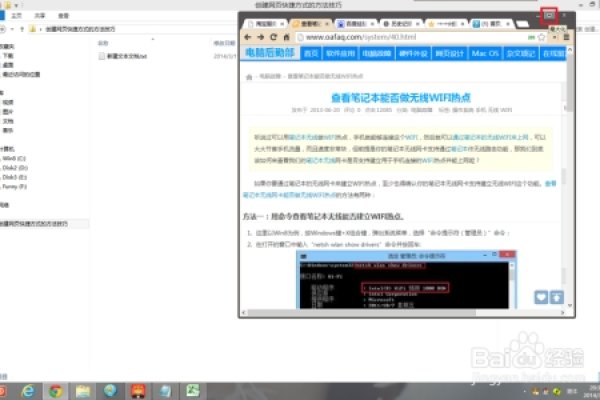Open the Explorer quick access toolbar dropdown
Screen dimensions: 600x400
pyautogui.click(x=16, y=5)
